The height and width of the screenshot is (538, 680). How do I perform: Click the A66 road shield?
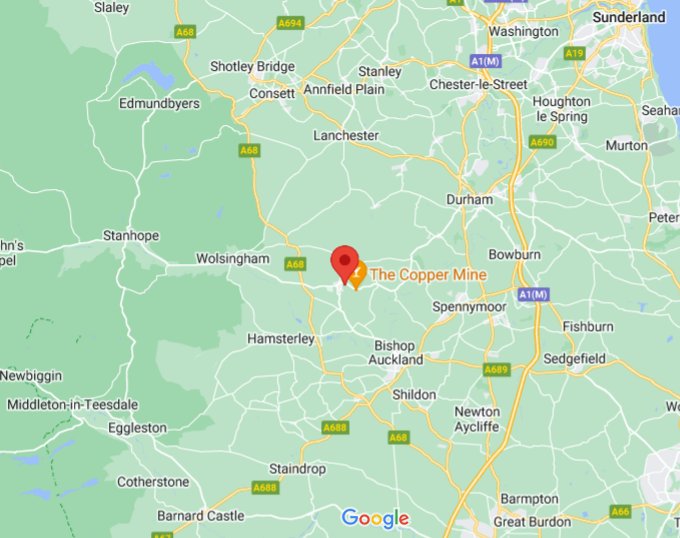coord(620,512)
